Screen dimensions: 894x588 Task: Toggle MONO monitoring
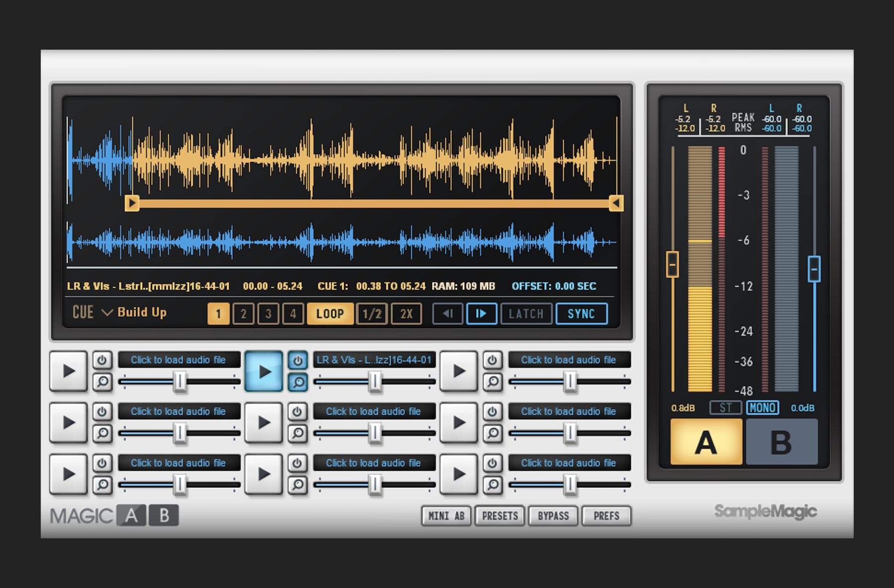click(x=762, y=408)
